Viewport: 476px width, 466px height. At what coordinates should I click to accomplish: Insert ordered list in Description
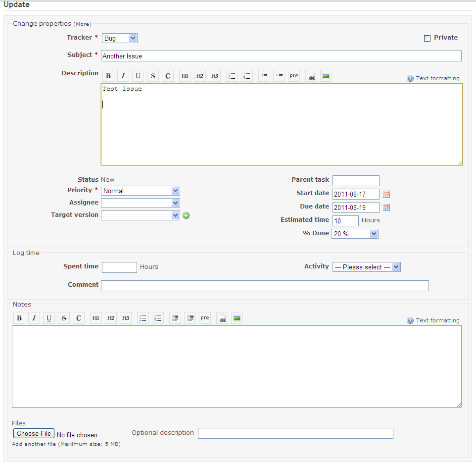point(247,76)
